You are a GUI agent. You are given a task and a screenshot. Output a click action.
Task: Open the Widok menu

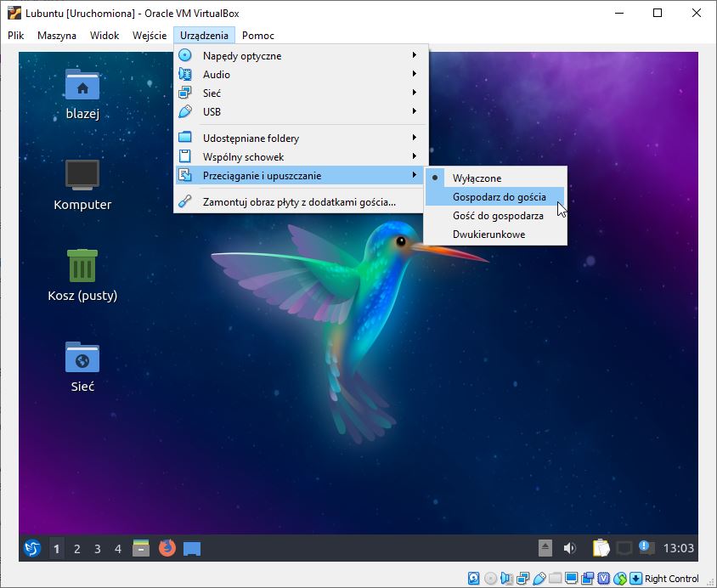[104, 35]
